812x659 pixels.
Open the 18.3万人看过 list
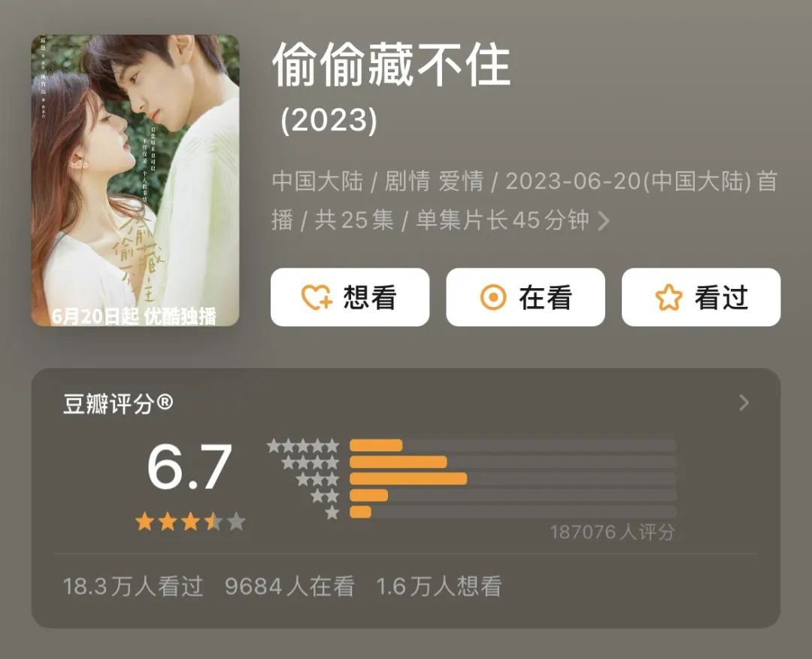point(132,587)
